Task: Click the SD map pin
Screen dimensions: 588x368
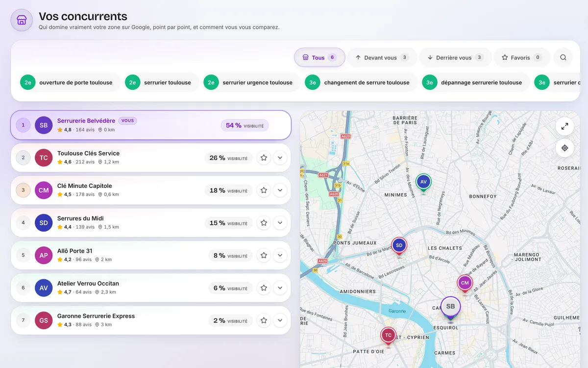Action: click(399, 246)
